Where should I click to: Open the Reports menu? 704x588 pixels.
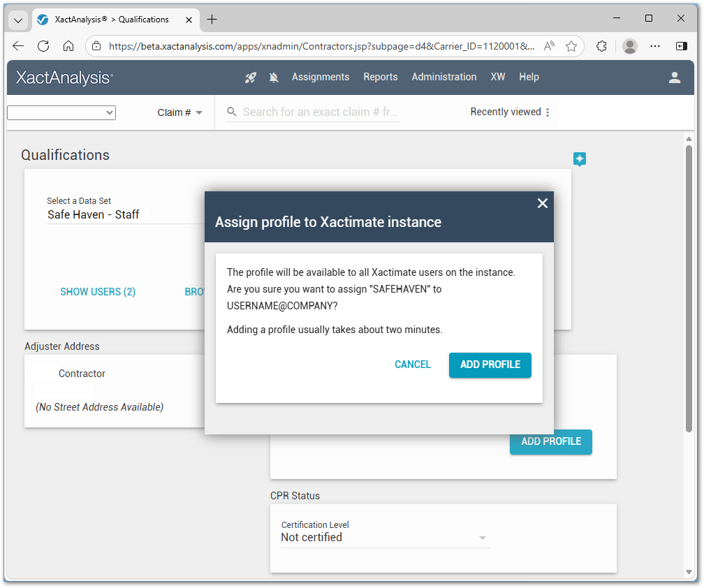[380, 78]
